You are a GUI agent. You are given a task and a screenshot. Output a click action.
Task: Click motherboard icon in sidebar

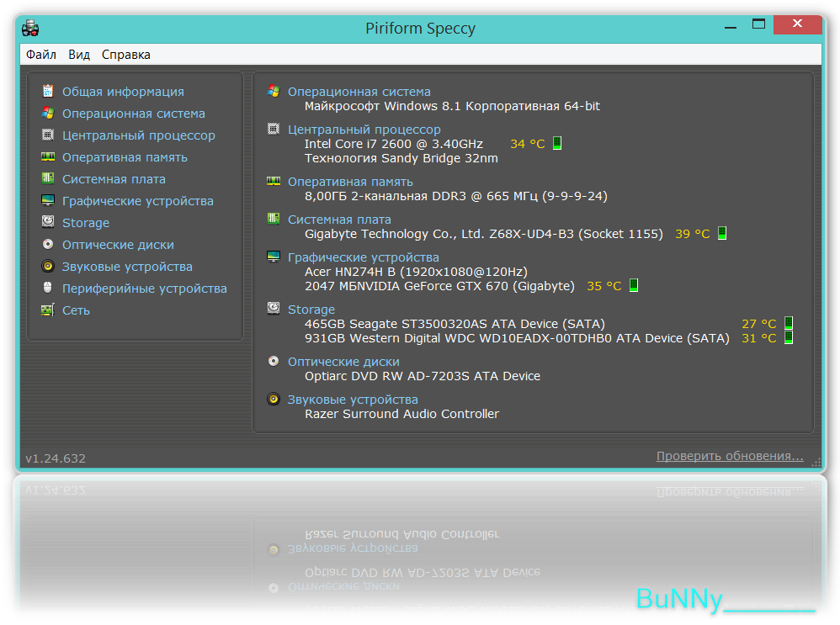(x=48, y=178)
